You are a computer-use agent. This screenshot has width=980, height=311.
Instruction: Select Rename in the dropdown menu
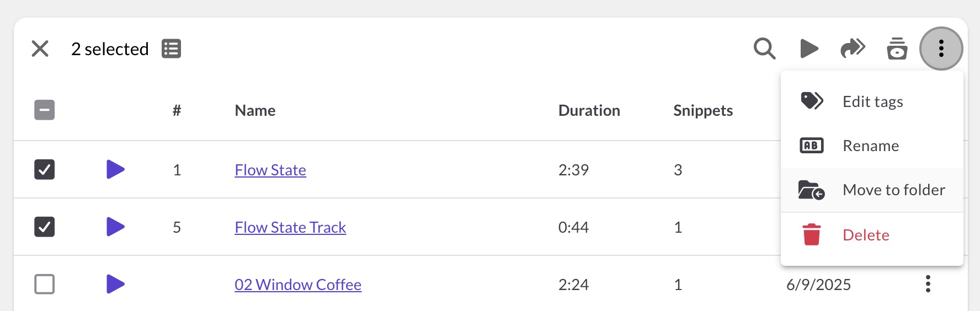pos(871,146)
